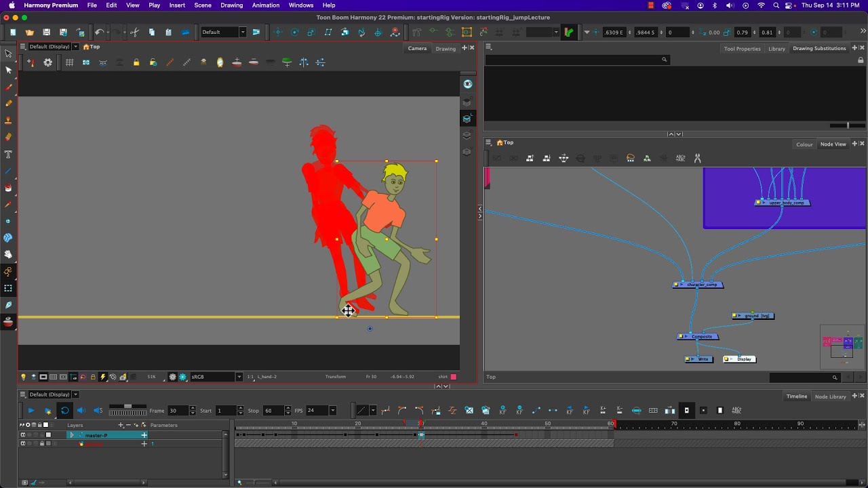868x488 pixels.
Task: Select the Brush tool in the tools sidebar
Action: coord(8,87)
